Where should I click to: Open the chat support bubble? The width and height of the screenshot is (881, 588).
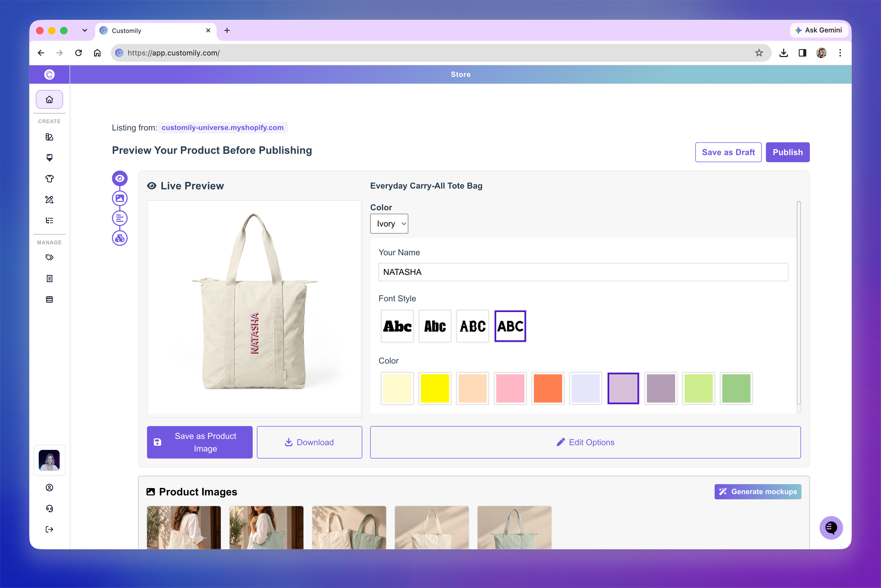831,528
